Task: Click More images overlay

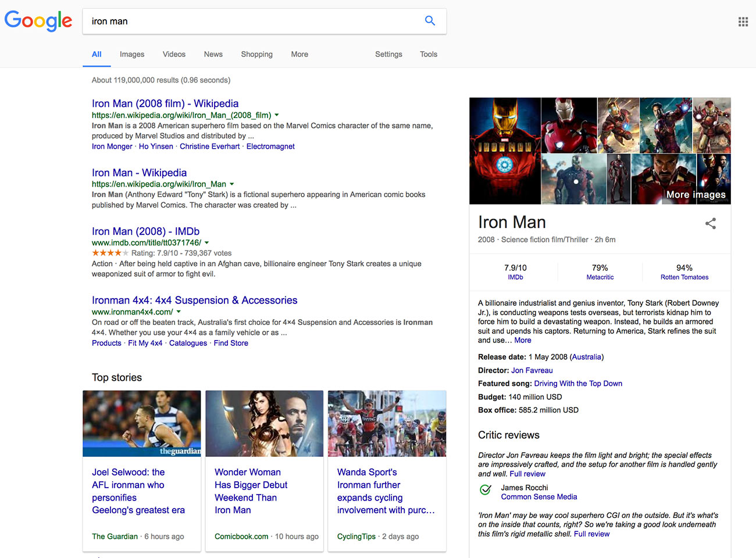Action: (x=696, y=195)
